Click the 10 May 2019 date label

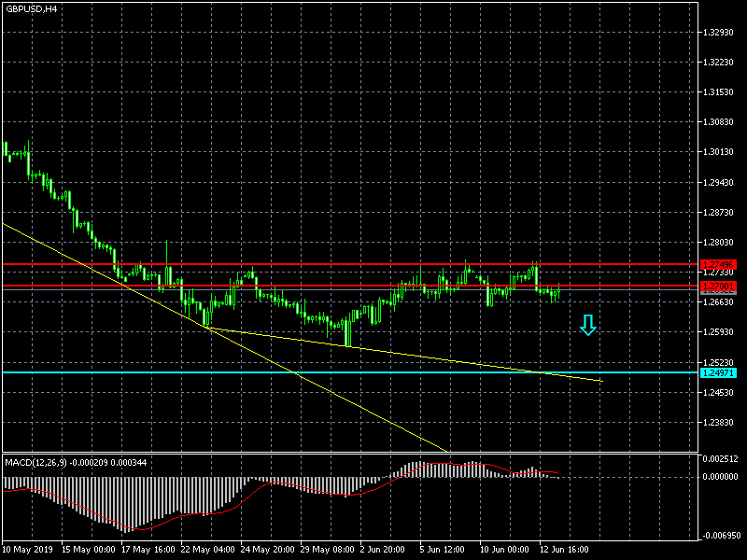tap(28, 550)
